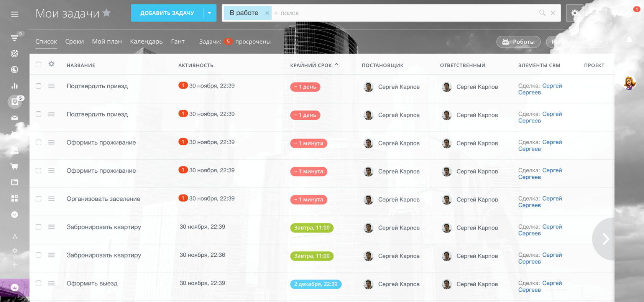Click the robot icon on Роботы button

point(506,42)
